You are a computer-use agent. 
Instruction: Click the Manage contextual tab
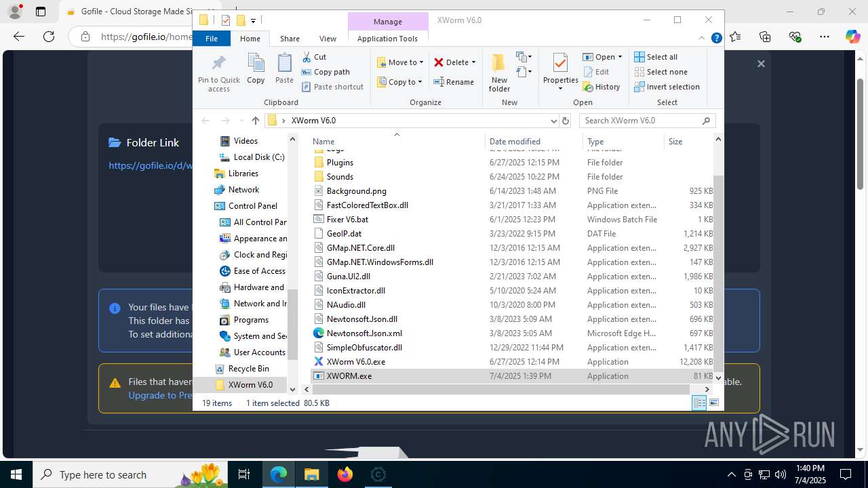(x=388, y=22)
